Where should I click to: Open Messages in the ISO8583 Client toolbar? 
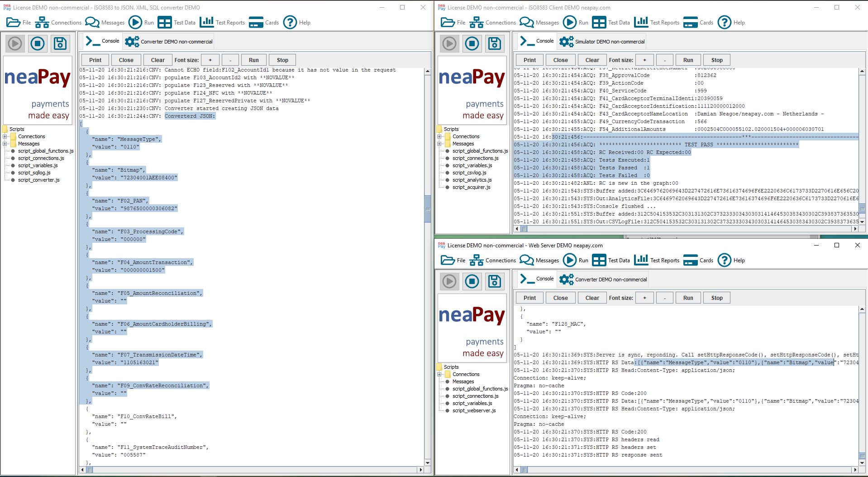539,22
